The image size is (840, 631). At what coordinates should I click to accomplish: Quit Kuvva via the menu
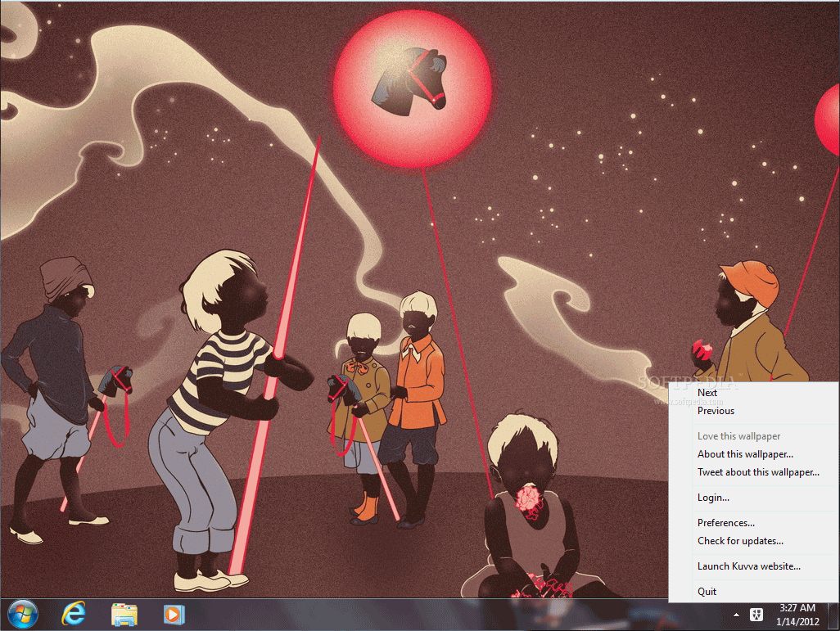pyautogui.click(x=754, y=592)
